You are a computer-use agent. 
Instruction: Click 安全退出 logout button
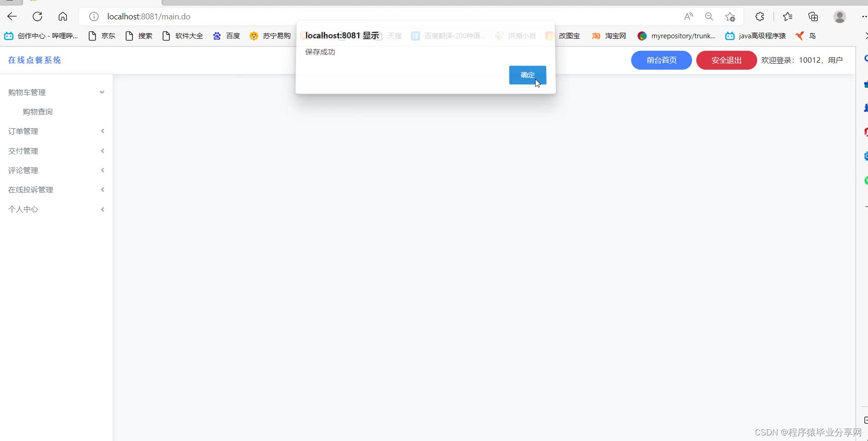tap(727, 60)
